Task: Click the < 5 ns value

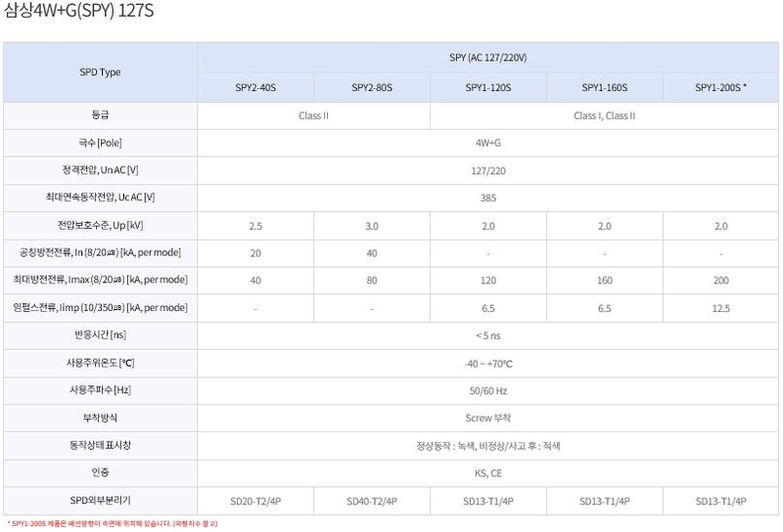Action: tap(487, 335)
